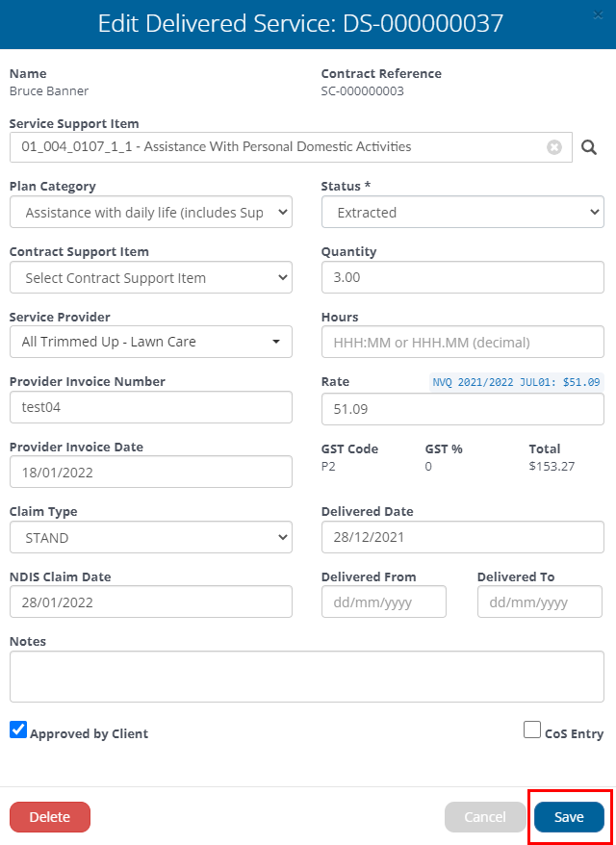Open the Claim Type dropdown showing STAND

coord(151,537)
